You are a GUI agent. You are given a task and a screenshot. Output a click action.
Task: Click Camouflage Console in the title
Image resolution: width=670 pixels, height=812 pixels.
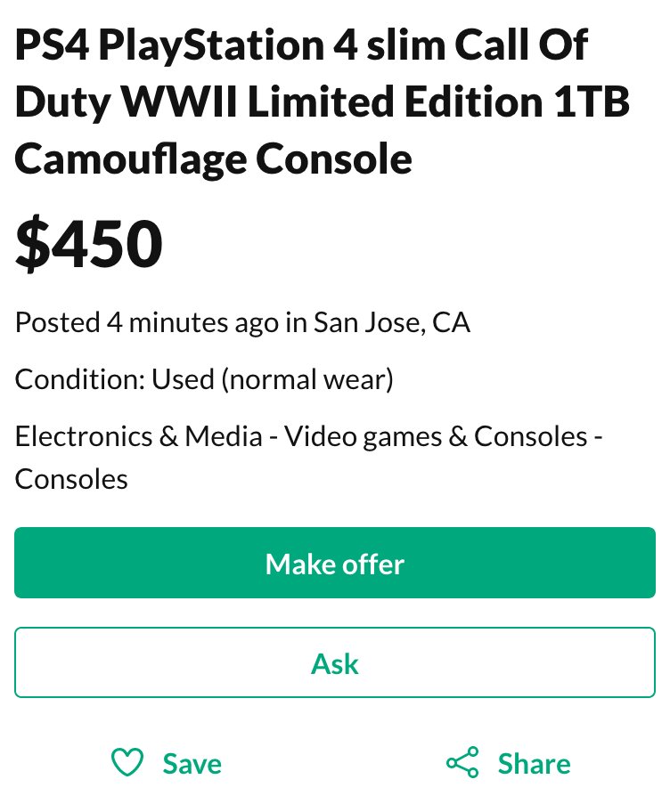(x=214, y=158)
